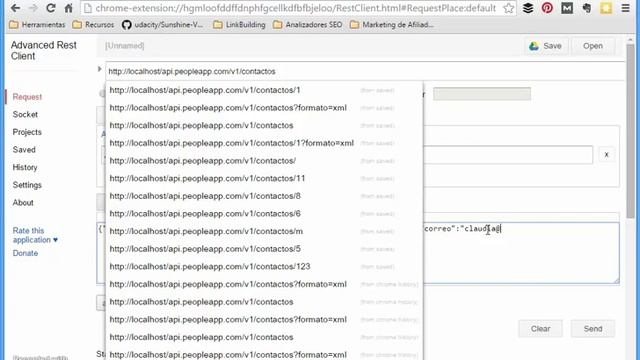The image size is (640, 360).
Task: Open the udacity/Sunshine-V bookmark
Action: pos(162,25)
